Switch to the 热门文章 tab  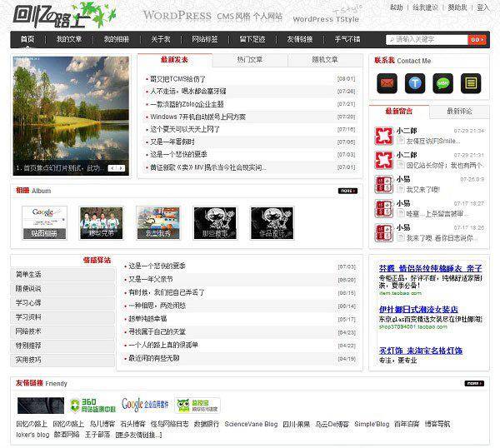click(x=249, y=60)
